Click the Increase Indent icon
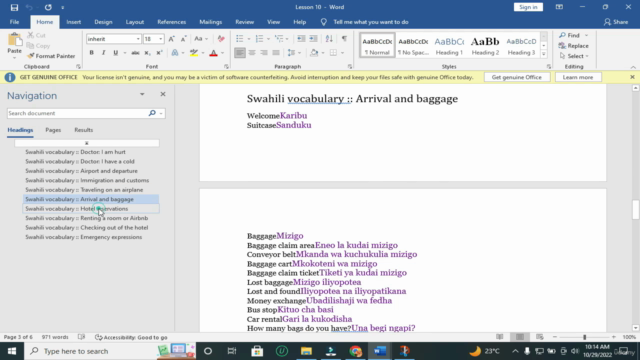Image resolution: width=640 pixels, height=360 pixels. click(x=313, y=39)
